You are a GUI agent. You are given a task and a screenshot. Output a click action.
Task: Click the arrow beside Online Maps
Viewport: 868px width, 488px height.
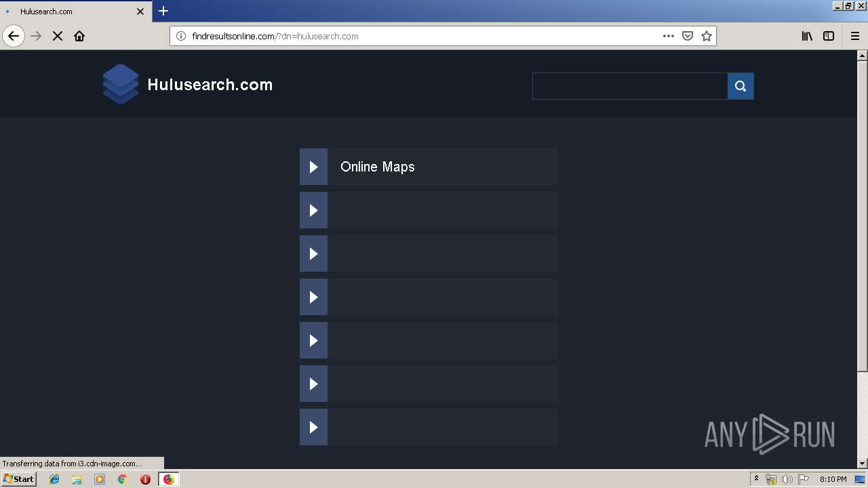click(313, 167)
